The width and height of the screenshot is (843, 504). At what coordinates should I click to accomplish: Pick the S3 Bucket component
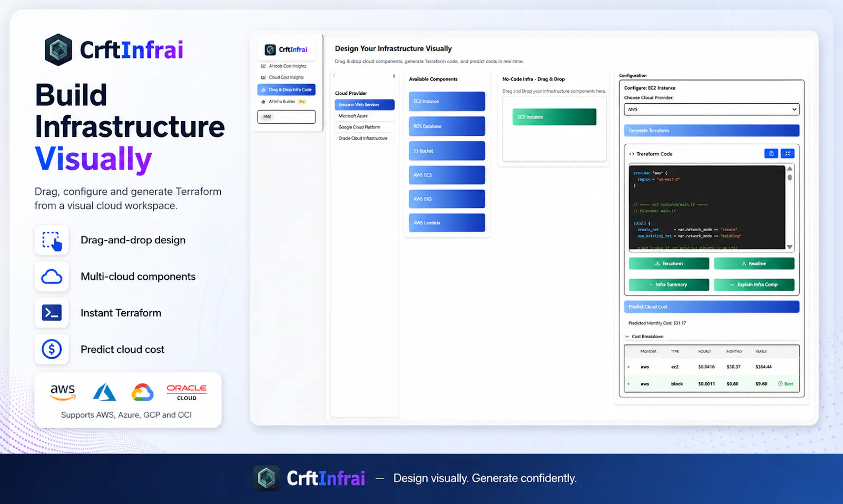pyautogui.click(x=447, y=151)
